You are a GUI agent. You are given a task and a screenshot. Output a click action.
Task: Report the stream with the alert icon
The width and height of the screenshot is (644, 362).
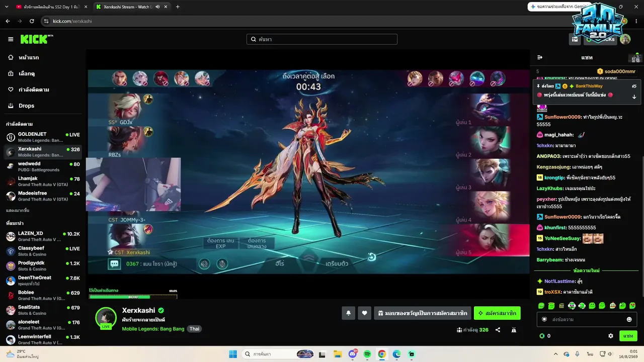click(x=514, y=330)
